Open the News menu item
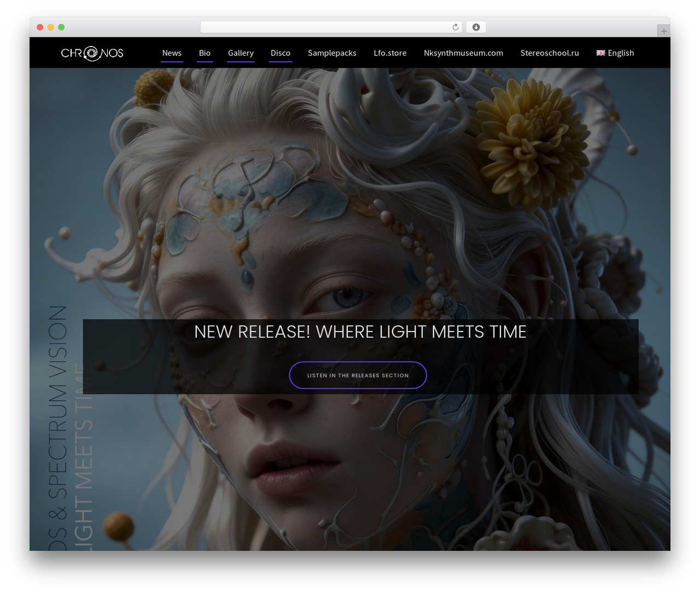Screen dimensions: 700x593 [x=172, y=53]
